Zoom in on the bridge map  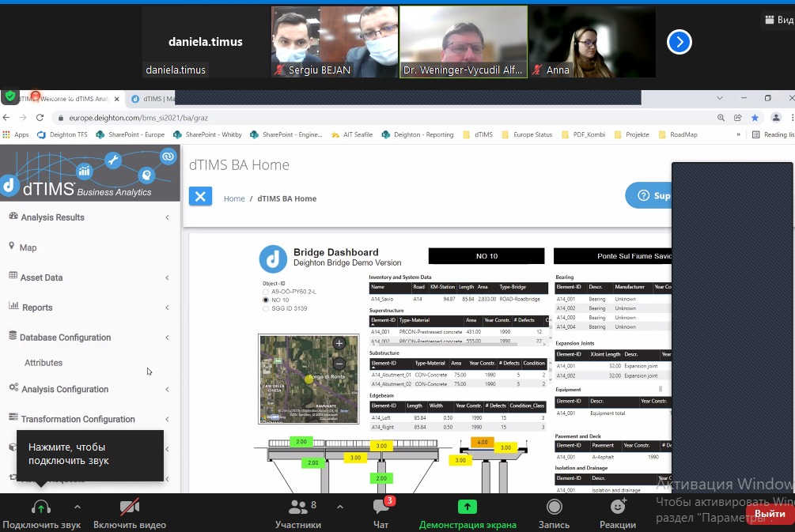pyautogui.click(x=339, y=344)
